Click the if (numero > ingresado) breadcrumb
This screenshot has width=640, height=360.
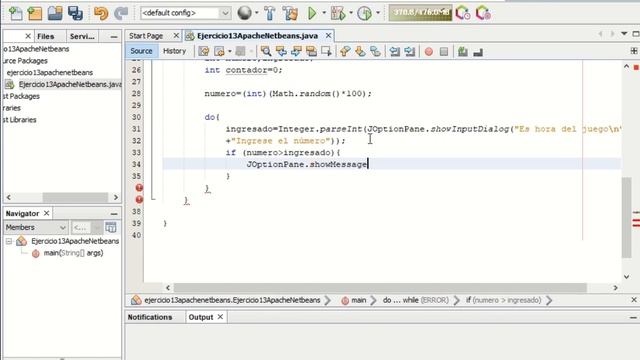click(504, 300)
